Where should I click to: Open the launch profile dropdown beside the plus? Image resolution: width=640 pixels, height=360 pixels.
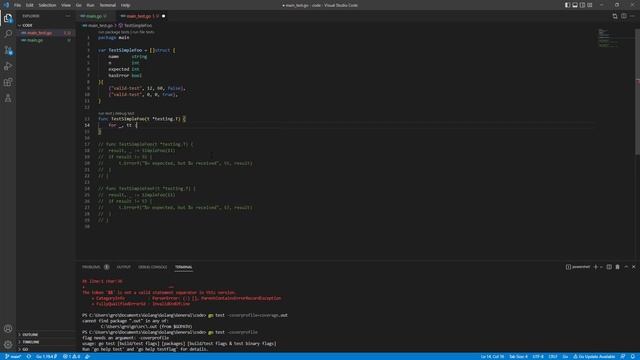pyautogui.click(x=601, y=267)
